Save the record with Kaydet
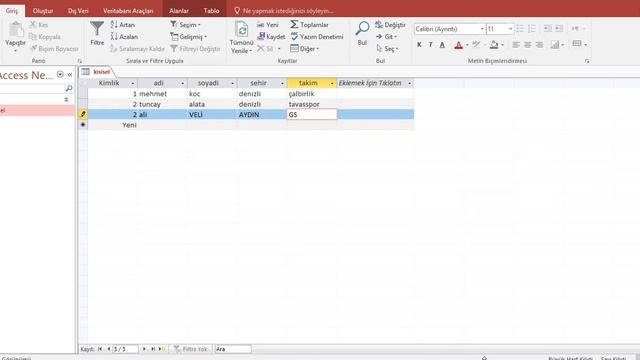 point(271,37)
